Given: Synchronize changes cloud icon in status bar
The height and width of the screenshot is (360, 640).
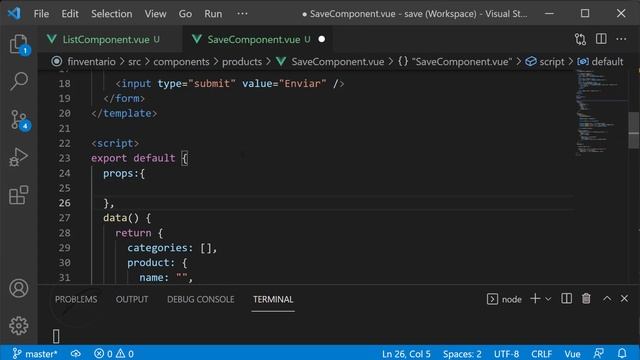Looking at the screenshot, I should pos(76,353).
